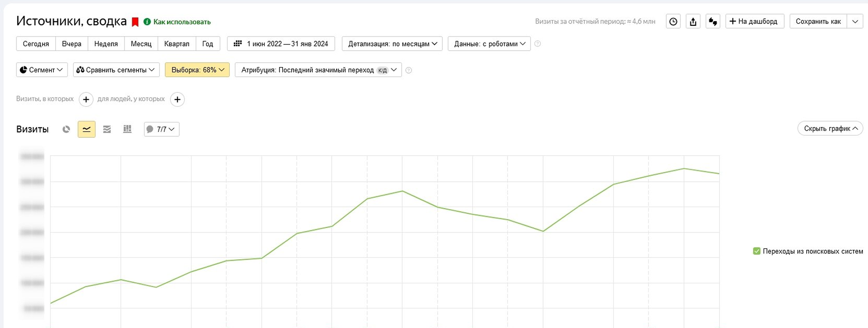The height and width of the screenshot is (328, 868).
Task: Expand the 'Выборка: 68%' dropdown
Action: (197, 70)
